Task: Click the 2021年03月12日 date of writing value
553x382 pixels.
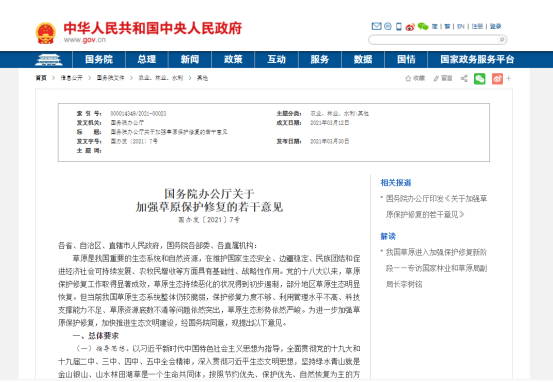Action: coord(329,123)
